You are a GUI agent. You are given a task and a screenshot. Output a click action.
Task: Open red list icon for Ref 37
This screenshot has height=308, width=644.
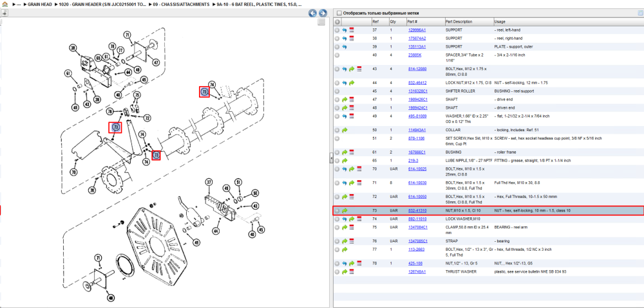pyautogui.click(x=352, y=30)
